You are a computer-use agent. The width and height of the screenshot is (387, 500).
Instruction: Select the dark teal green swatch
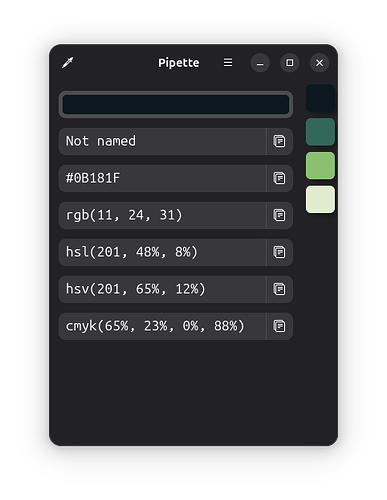[320, 132]
